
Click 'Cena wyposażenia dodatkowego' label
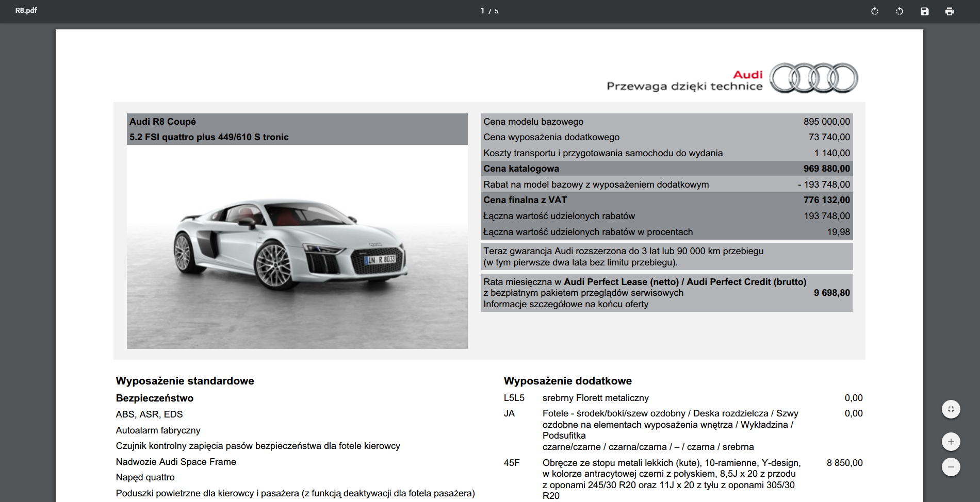[551, 137]
